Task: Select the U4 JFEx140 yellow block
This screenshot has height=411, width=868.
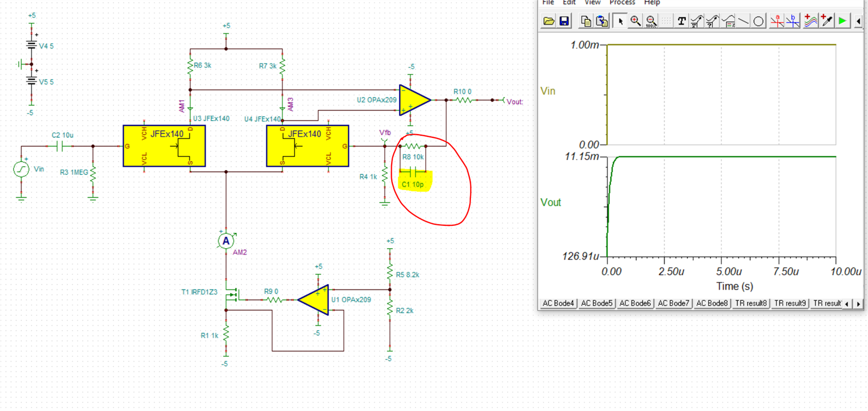Action: (308, 146)
